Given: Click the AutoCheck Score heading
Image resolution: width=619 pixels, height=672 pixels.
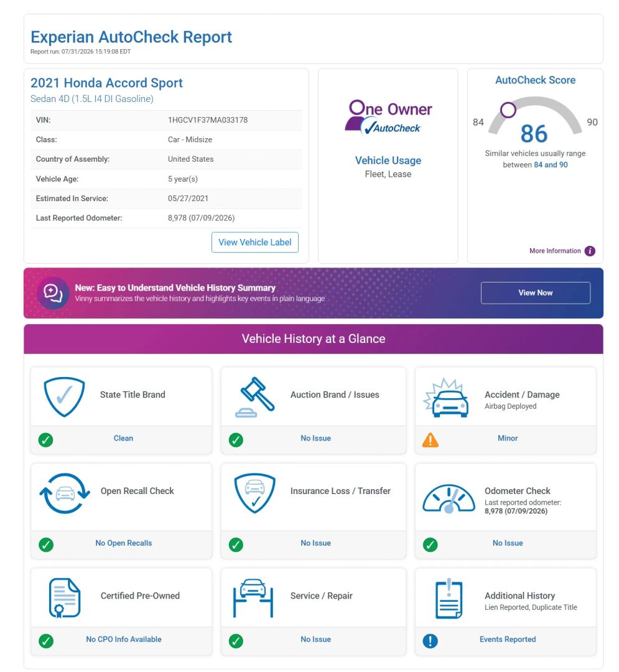Looking at the screenshot, I should click(536, 80).
